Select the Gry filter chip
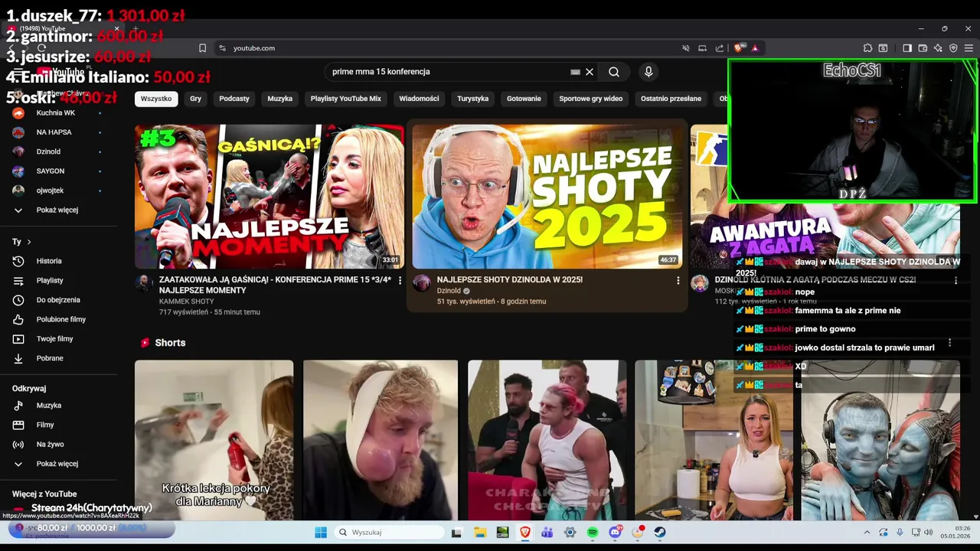The image size is (980, 551). (x=196, y=99)
